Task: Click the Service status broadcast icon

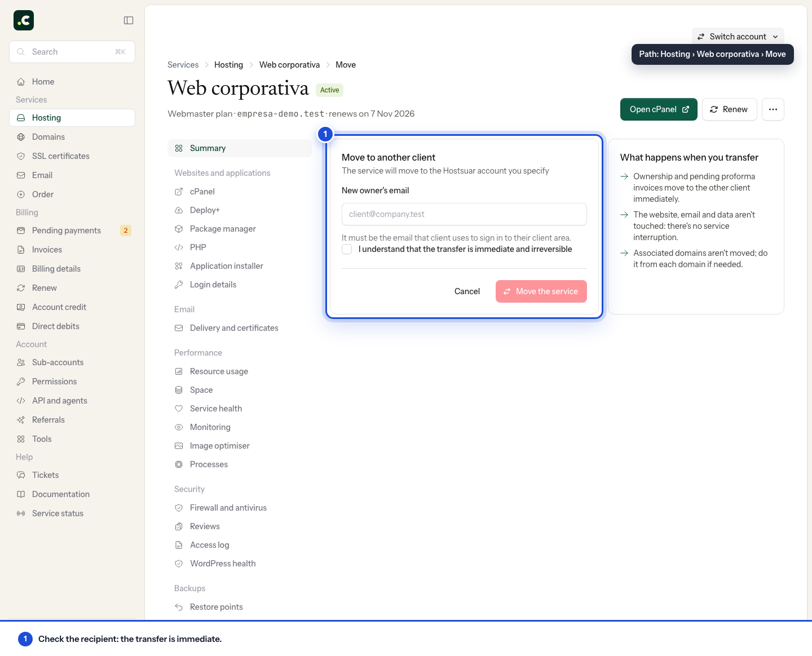Action: (x=21, y=513)
